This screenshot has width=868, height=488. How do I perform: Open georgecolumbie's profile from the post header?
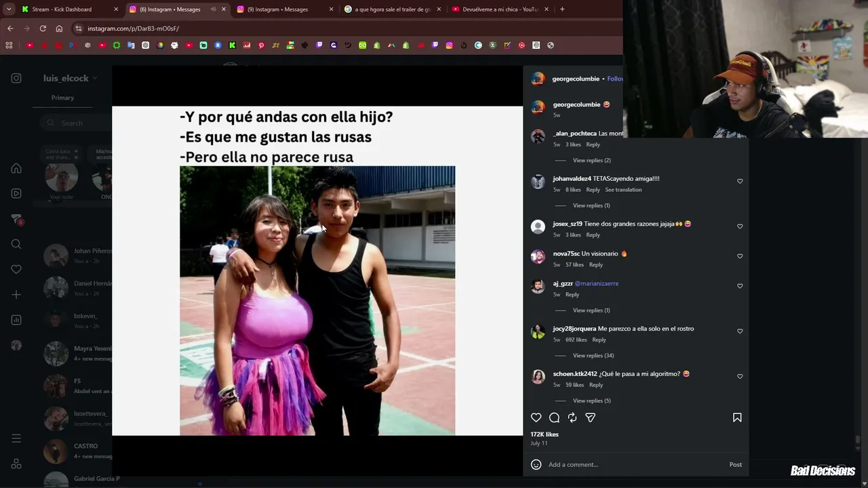[x=576, y=79]
